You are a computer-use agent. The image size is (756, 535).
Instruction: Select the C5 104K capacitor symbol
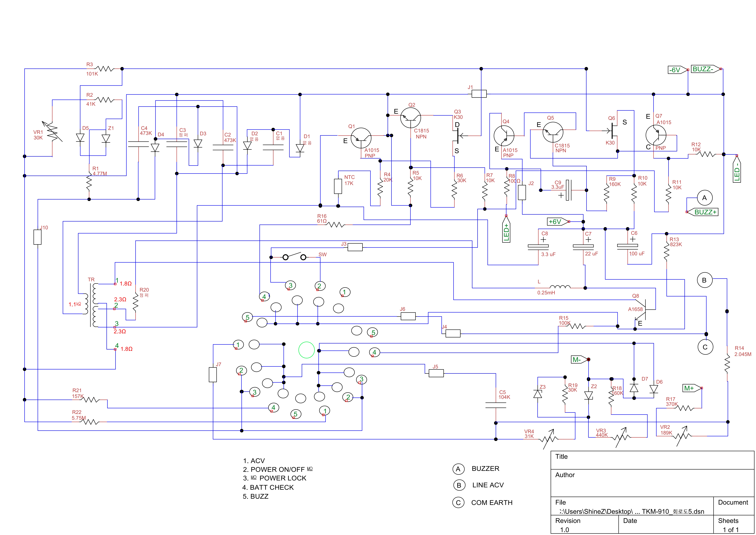(x=496, y=405)
